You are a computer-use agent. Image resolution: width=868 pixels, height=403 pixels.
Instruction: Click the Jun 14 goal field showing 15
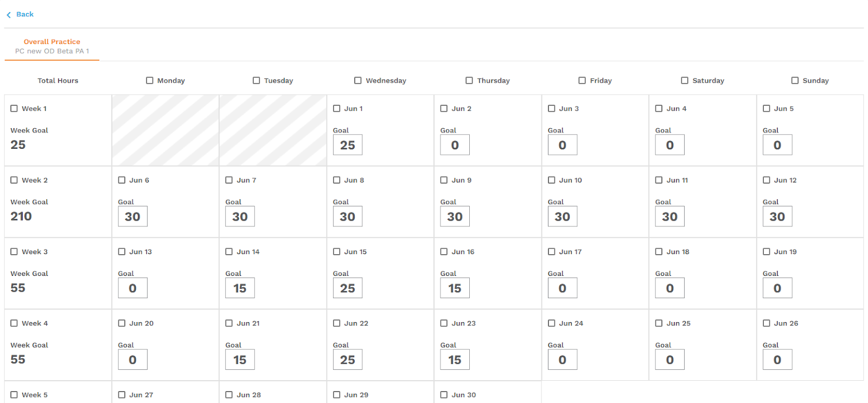pyautogui.click(x=240, y=288)
